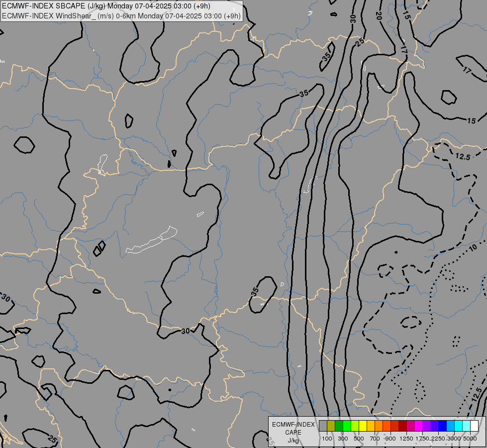This screenshot has height=448, width=487.
Task: Click the SBCAPE title line in the header
Action: 106,6
